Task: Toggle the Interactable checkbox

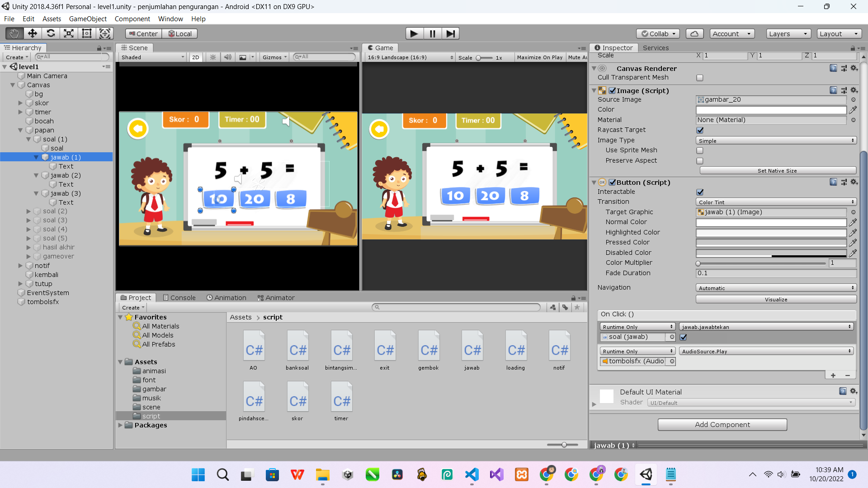Action: point(700,192)
